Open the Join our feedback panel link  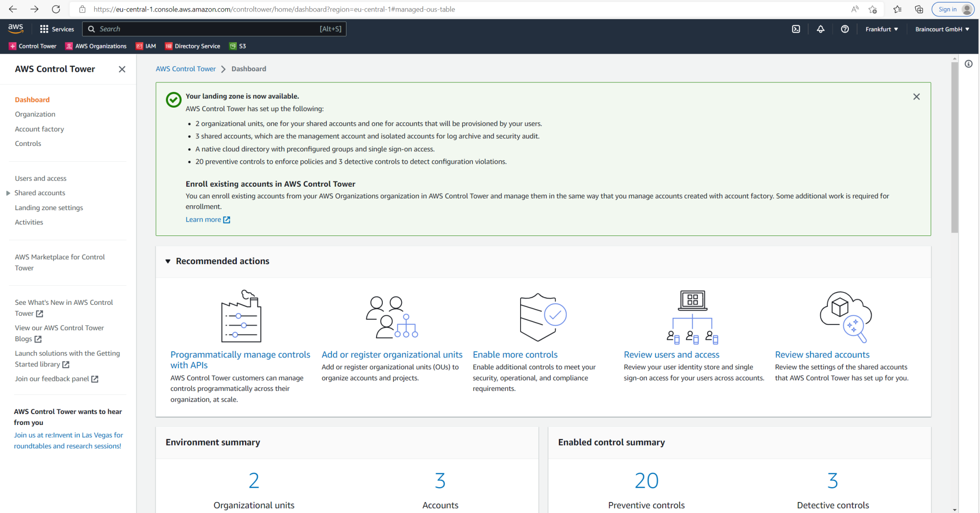click(x=56, y=379)
